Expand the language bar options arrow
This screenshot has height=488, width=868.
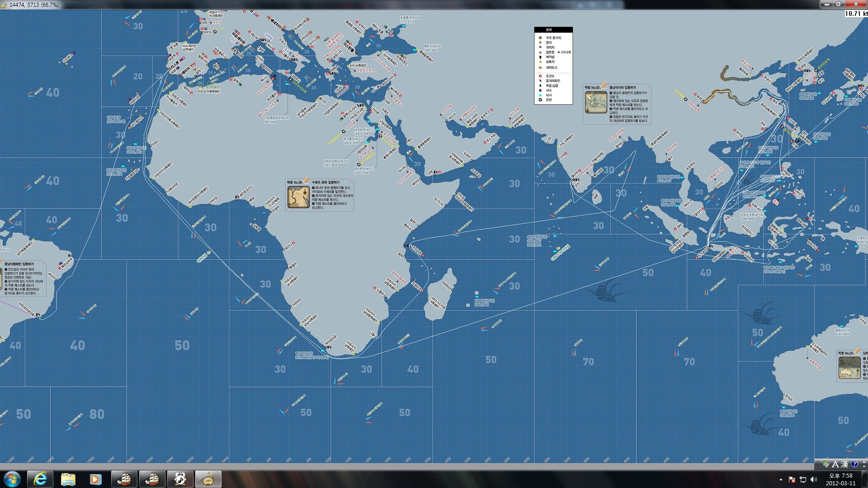point(863,464)
